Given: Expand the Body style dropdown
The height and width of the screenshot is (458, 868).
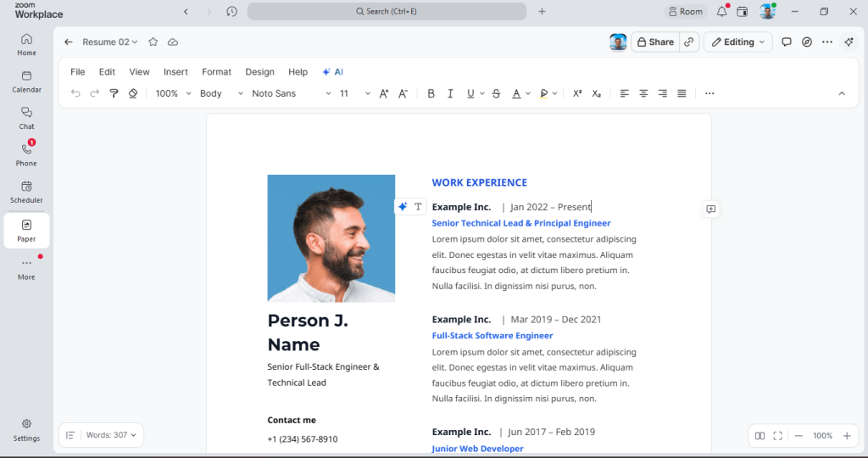Looking at the screenshot, I should coord(221,93).
